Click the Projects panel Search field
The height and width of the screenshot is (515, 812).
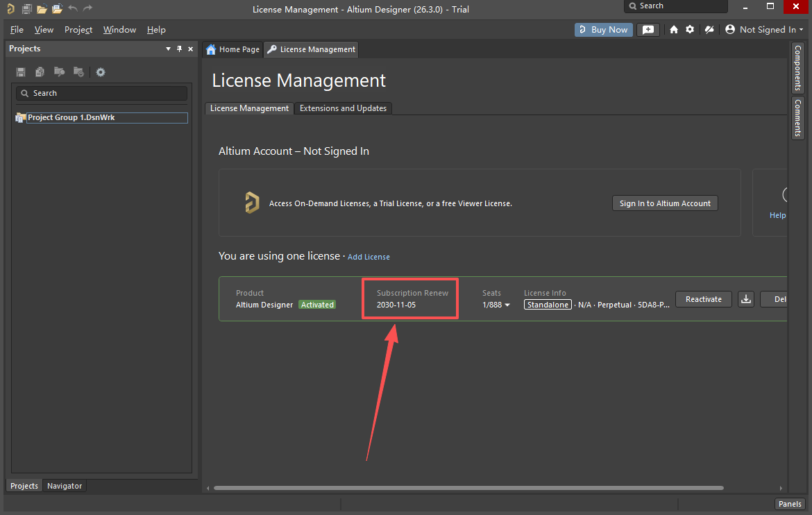(101, 93)
